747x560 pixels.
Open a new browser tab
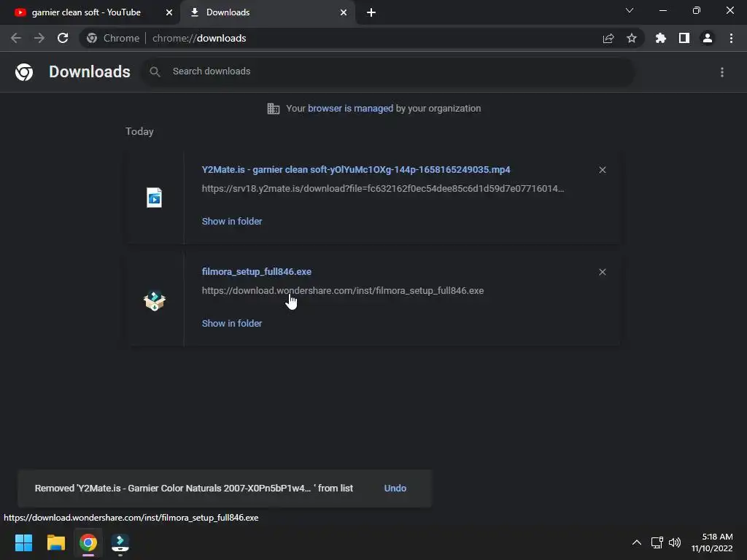pyautogui.click(x=371, y=12)
